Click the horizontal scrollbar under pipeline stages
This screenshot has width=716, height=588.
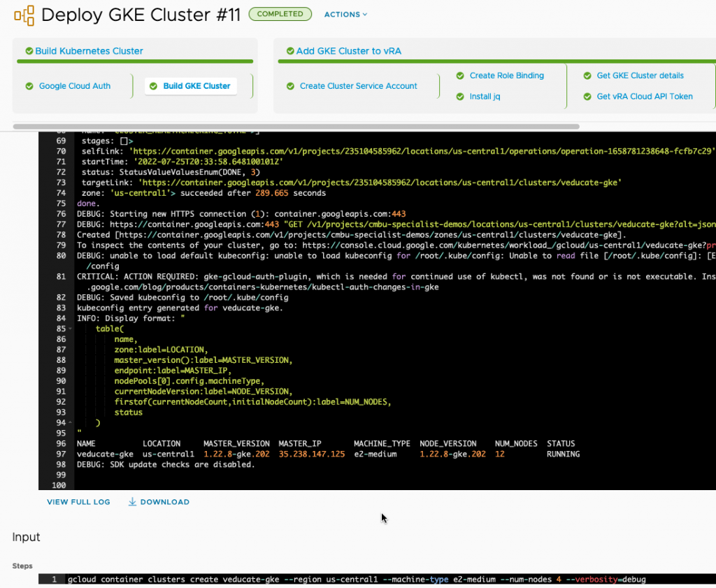[x=296, y=127]
